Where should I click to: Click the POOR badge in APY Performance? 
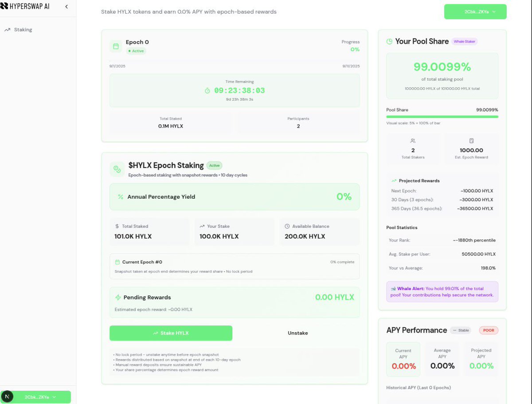tap(488, 330)
